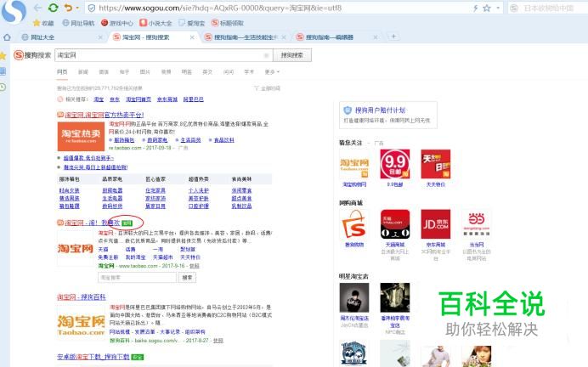The height and width of the screenshot is (367, 588).
Task: Click the 天猫超市 sublink under Taobao result
Action: point(162,257)
